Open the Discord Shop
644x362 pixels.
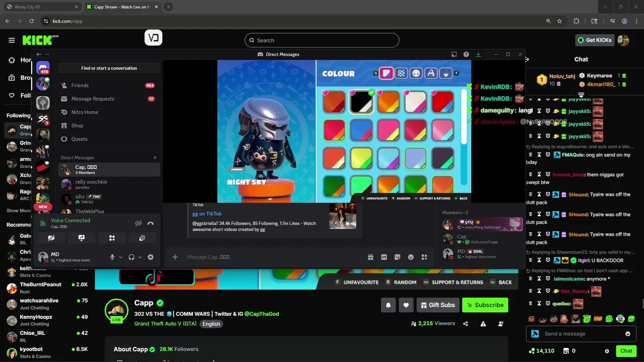108,126
